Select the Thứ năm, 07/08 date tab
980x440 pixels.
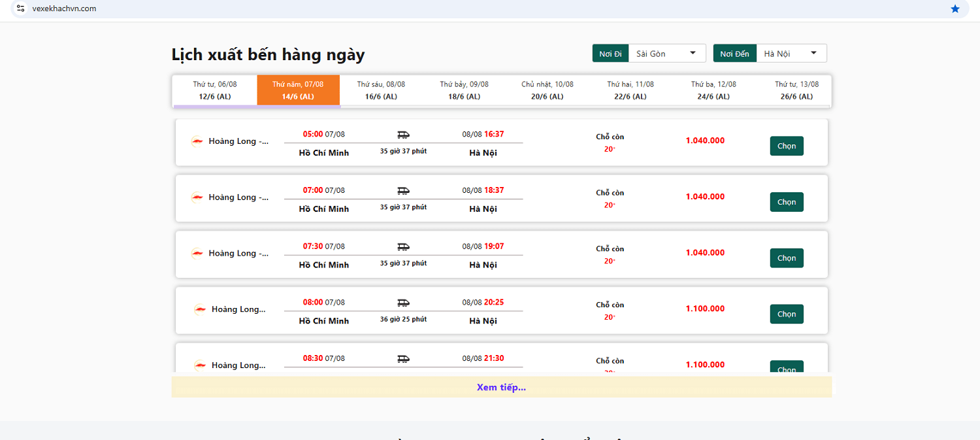tap(298, 90)
